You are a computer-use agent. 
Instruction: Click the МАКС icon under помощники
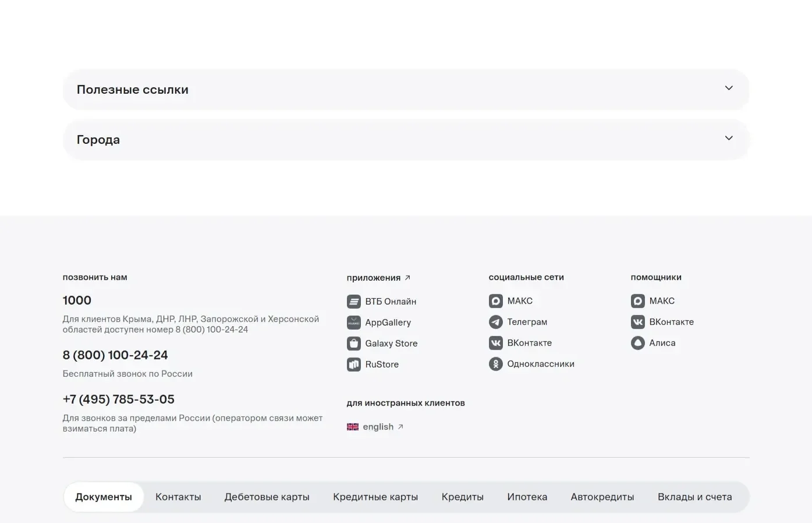(x=638, y=301)
